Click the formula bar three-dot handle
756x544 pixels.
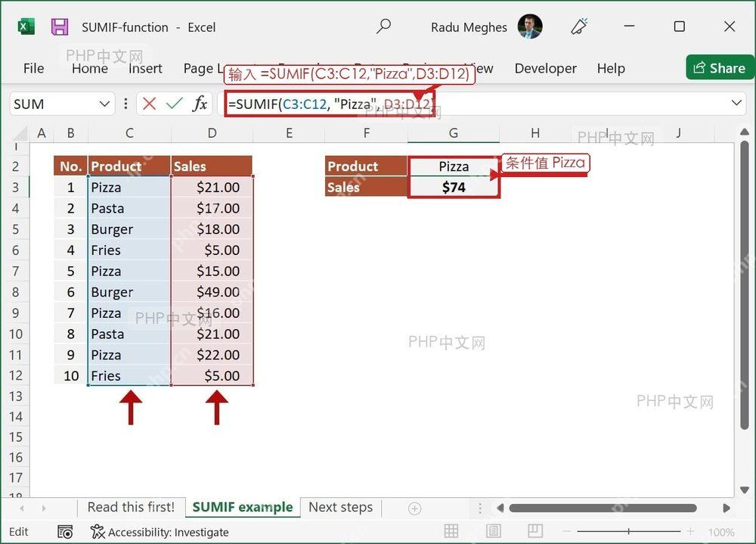tap(125, 104)
